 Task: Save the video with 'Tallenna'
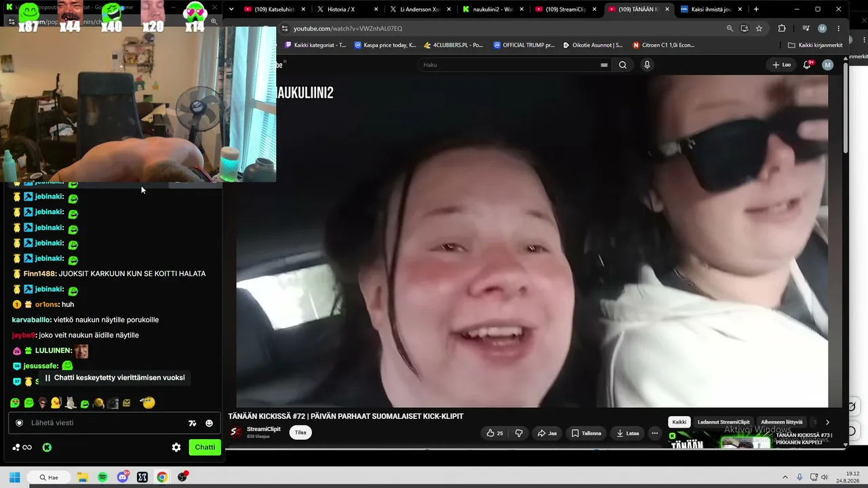click(x=587, y=433)
